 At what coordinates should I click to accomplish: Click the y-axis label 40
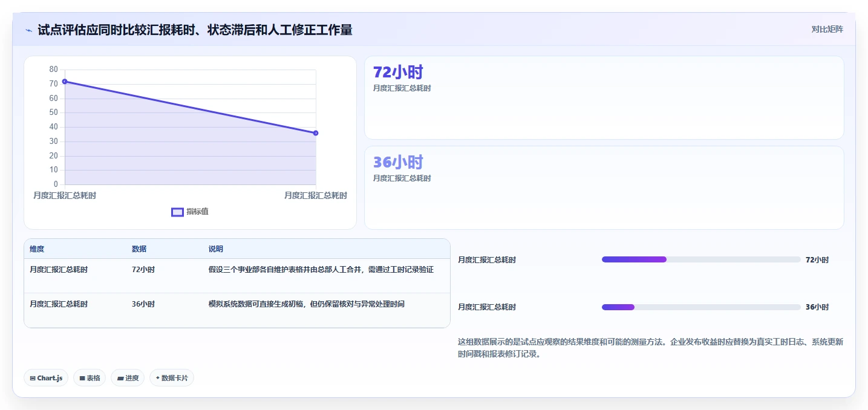pyautogui.click(x=54, y=127)
